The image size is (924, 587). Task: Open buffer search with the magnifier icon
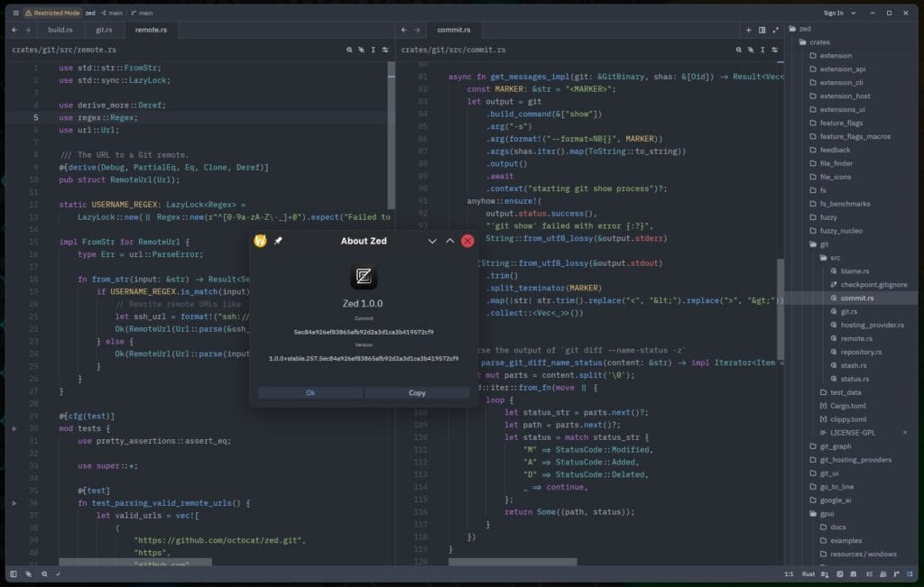tap(350, 50)
